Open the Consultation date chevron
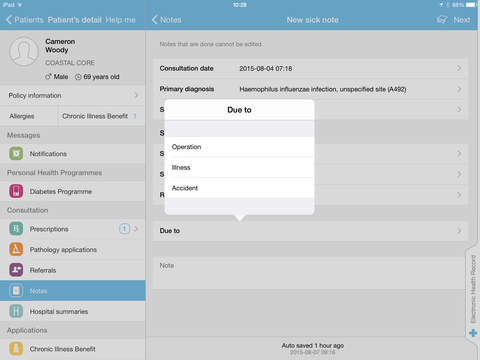Image resolution: width=480 pixels, height=360 pixels. click(459, 68)
